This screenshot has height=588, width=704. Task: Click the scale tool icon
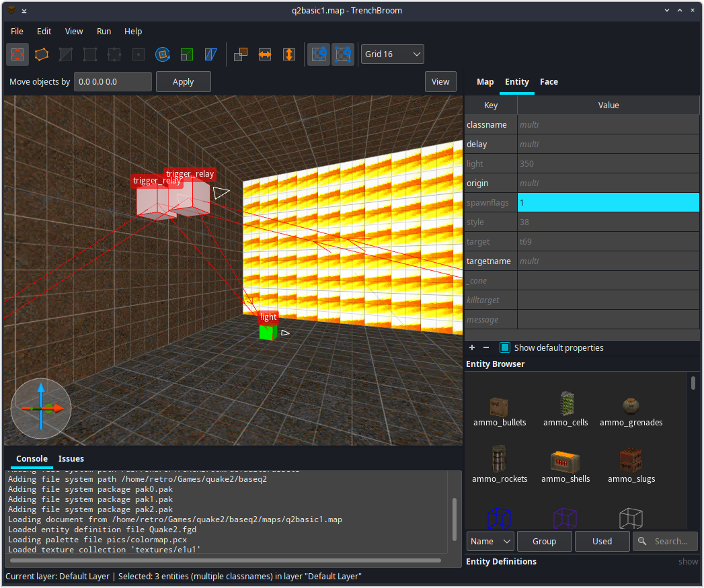187,54
